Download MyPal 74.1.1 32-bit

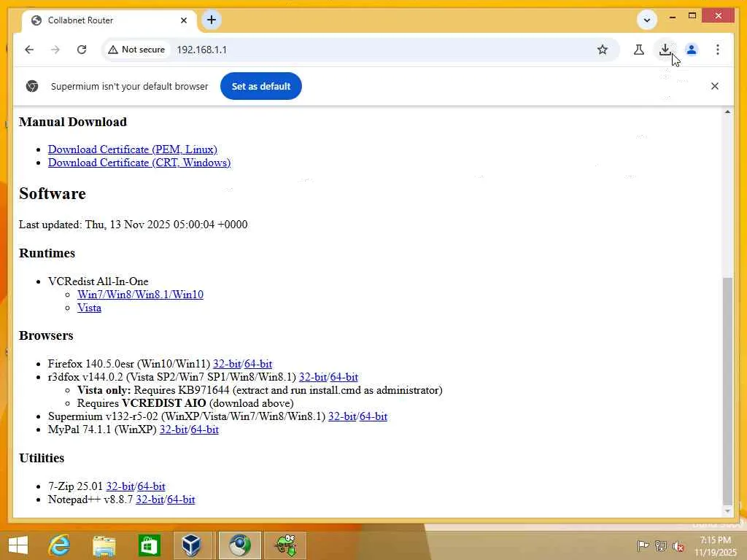pyautogui.click(x=174, y=429)
